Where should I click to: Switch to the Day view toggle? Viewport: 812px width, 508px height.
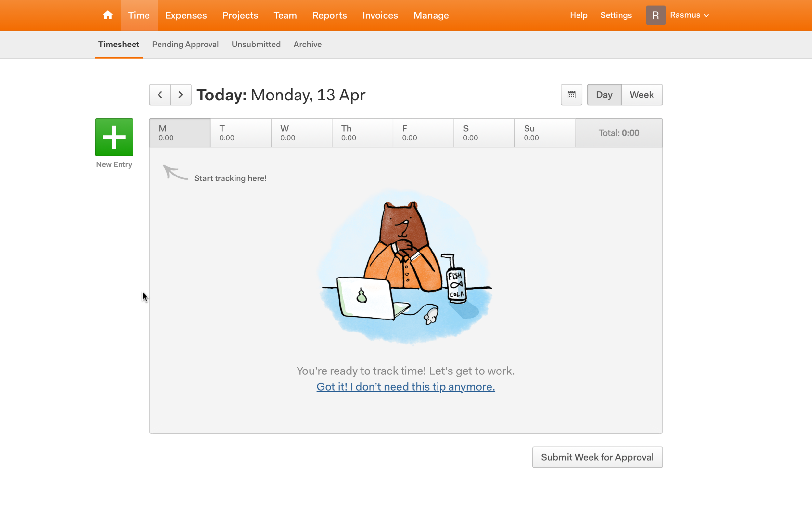604,94
